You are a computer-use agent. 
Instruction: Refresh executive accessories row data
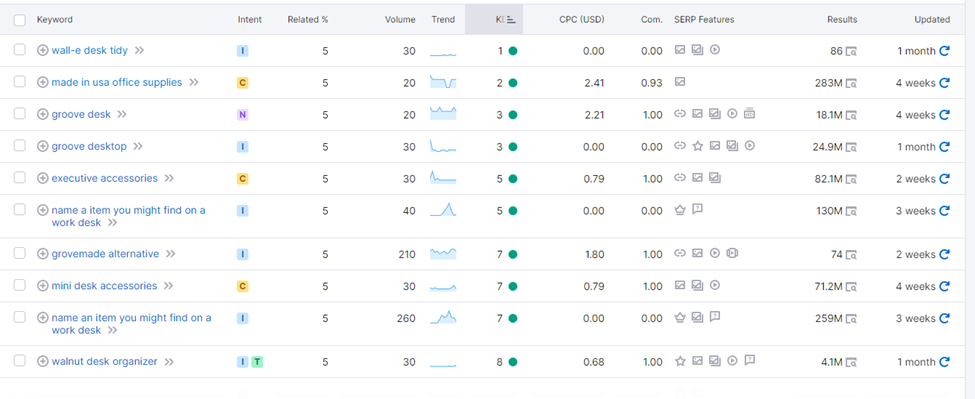tap(945, 179)
